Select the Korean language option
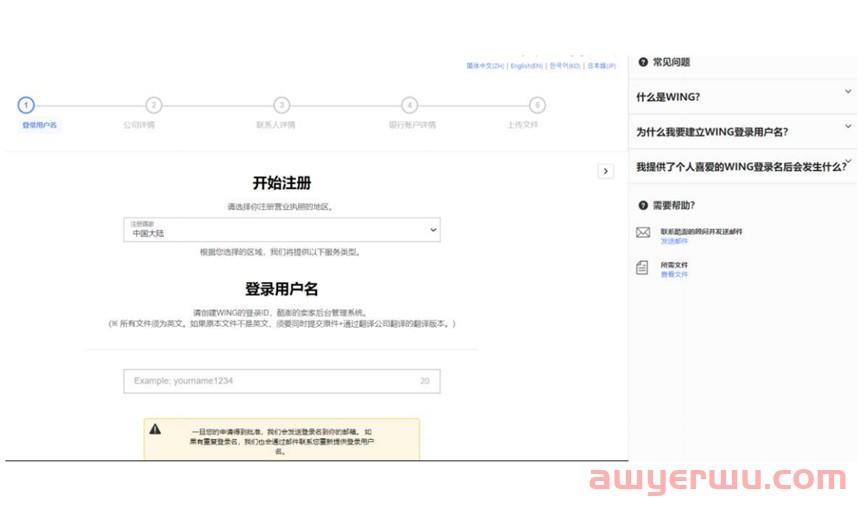The width and height of the screenshot is (865, 509). [x=564, y=66]
